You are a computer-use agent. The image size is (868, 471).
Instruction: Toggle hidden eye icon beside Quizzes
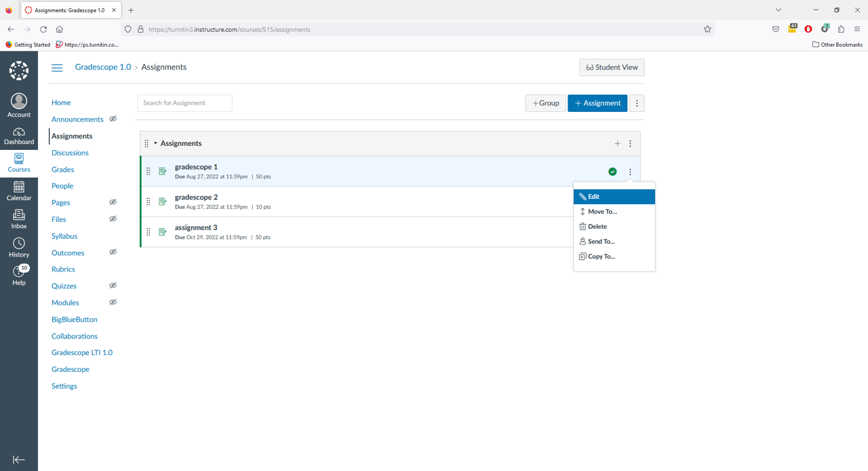pyautogui.click(x=113, y=286)
